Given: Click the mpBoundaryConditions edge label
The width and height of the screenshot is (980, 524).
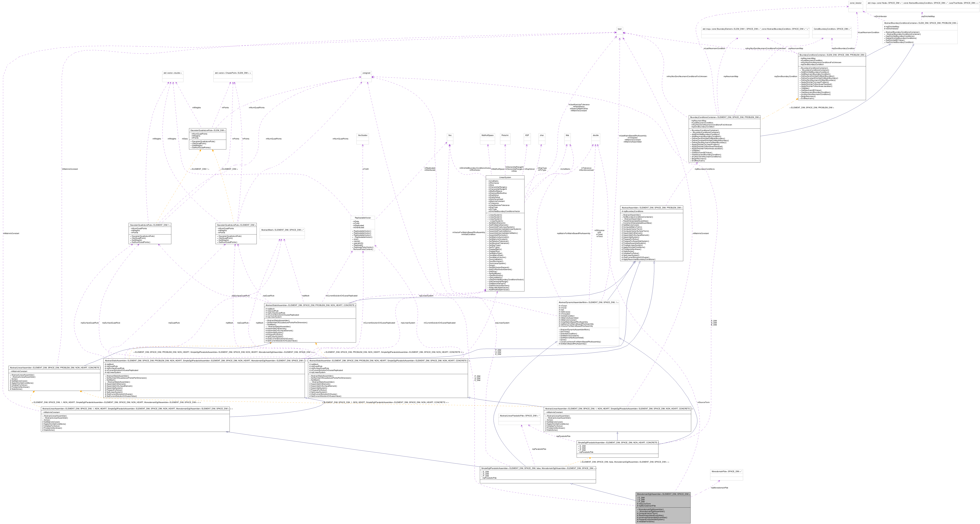Looking at the screenshot, I should (x=705, y=169).
